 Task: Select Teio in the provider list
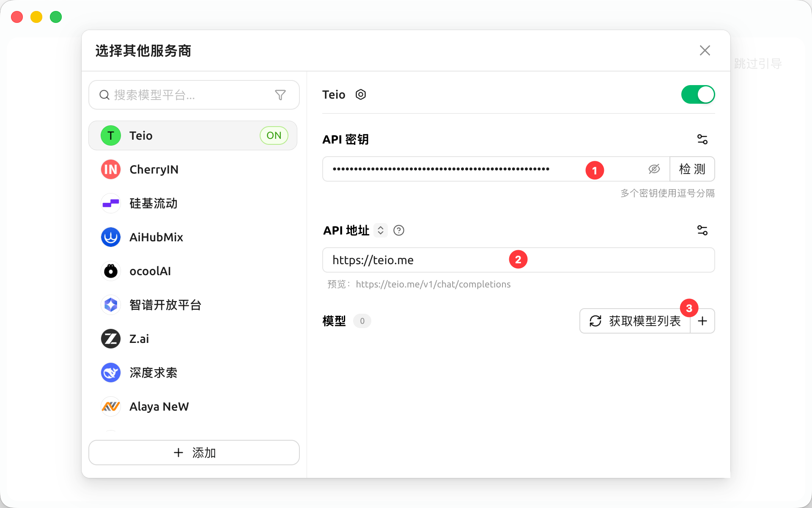[193, 135]
